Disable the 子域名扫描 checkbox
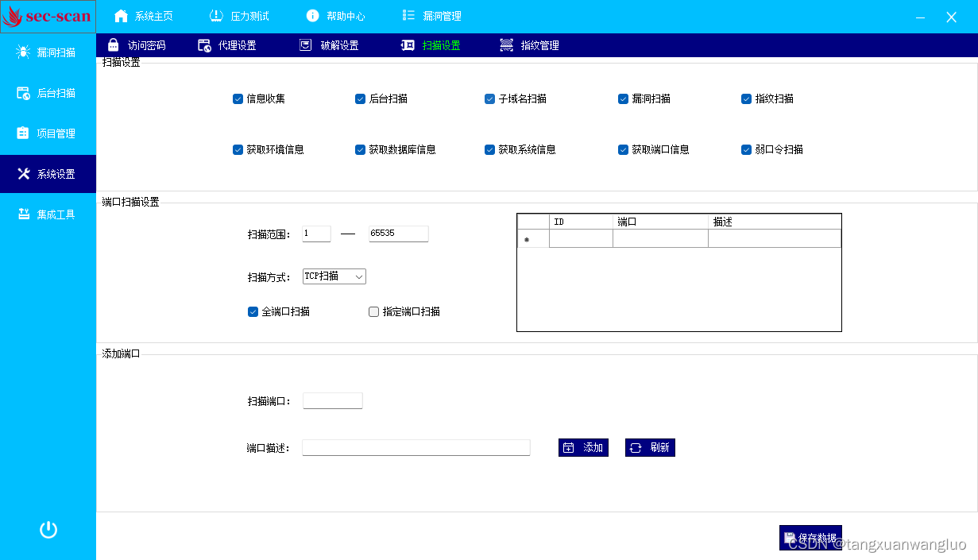978x560 pixels. (490, 98)
